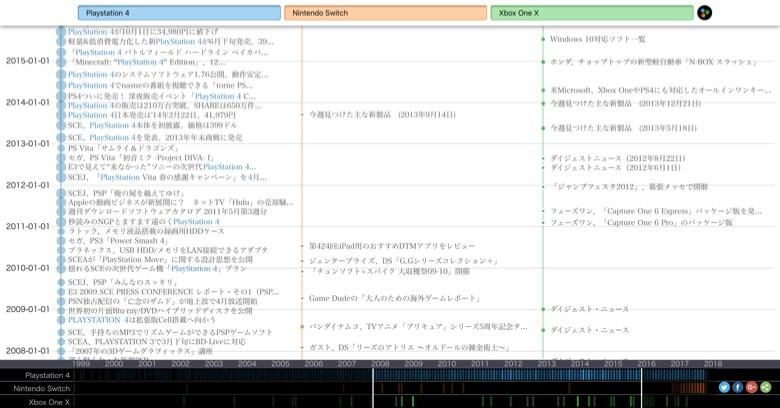Share the timeline on Twitter
Viewport: 780px width, 408px height.
point(724,387)
